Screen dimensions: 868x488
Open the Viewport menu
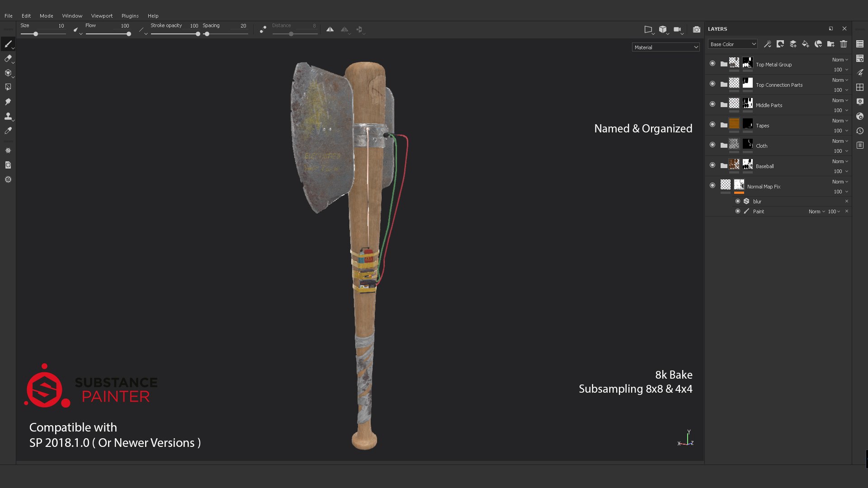(x=102, y=16)
